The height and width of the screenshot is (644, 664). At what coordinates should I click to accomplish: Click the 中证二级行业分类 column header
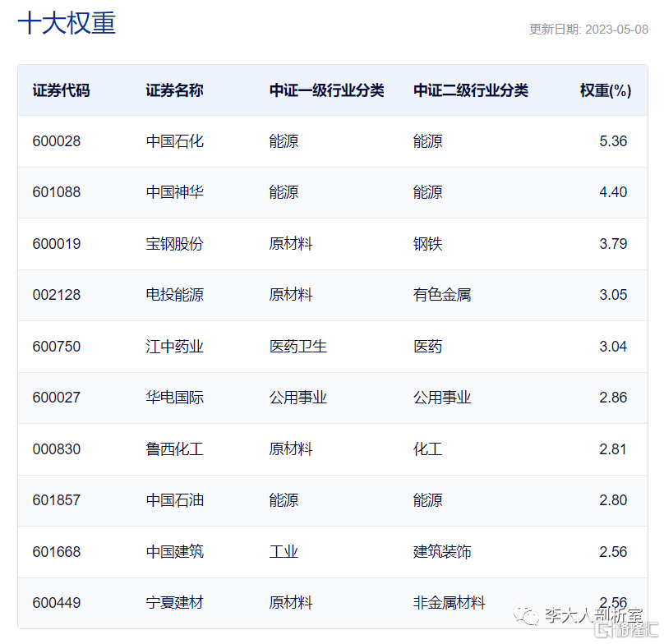click(x=471, y=90)
